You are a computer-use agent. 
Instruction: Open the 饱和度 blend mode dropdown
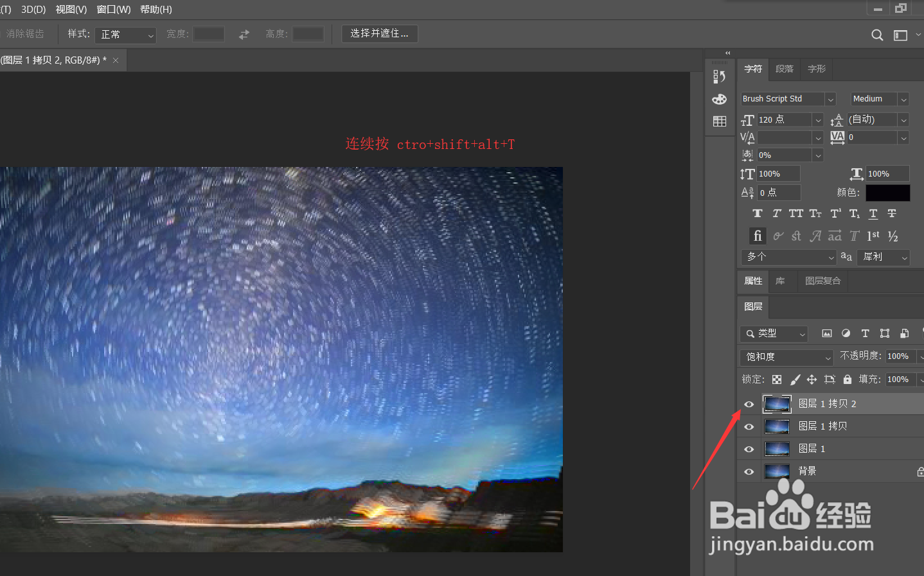pyautogui.click(x=786, y=357)
